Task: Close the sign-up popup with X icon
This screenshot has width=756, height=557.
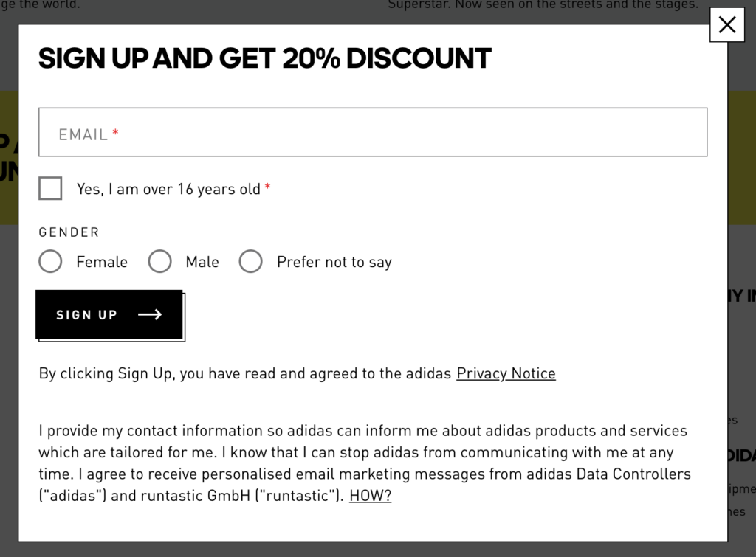Action: 727,24
